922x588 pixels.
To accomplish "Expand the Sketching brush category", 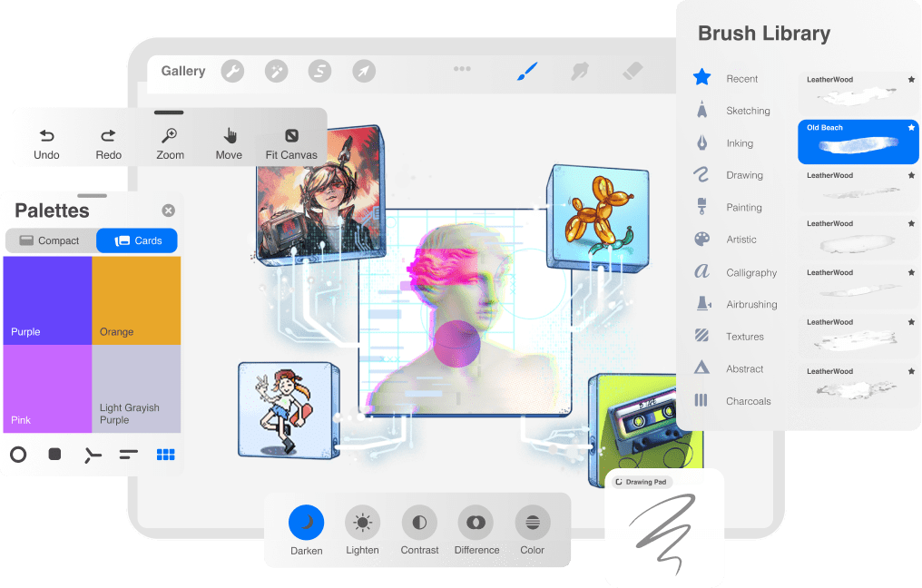I will click(747, 111).
